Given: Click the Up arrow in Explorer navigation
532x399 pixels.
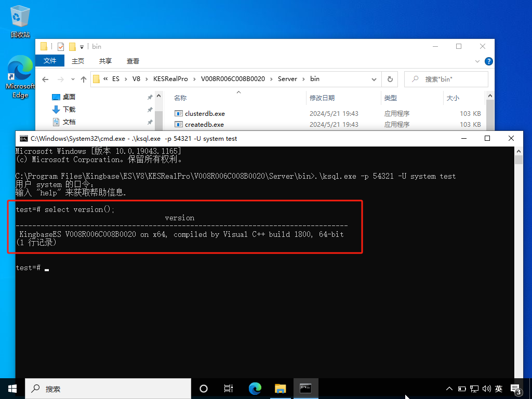Looking at the screenshot, I should (x=83, y=79).
